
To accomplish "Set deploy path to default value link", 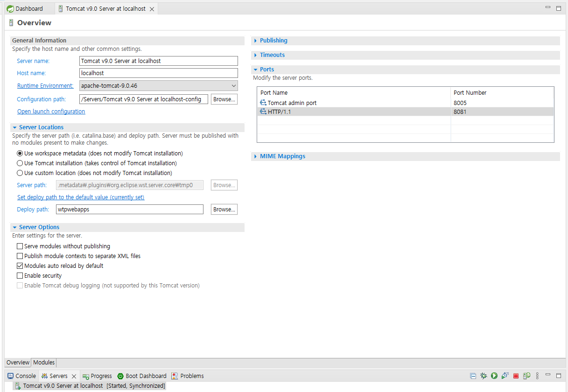I will click(81, 197).
